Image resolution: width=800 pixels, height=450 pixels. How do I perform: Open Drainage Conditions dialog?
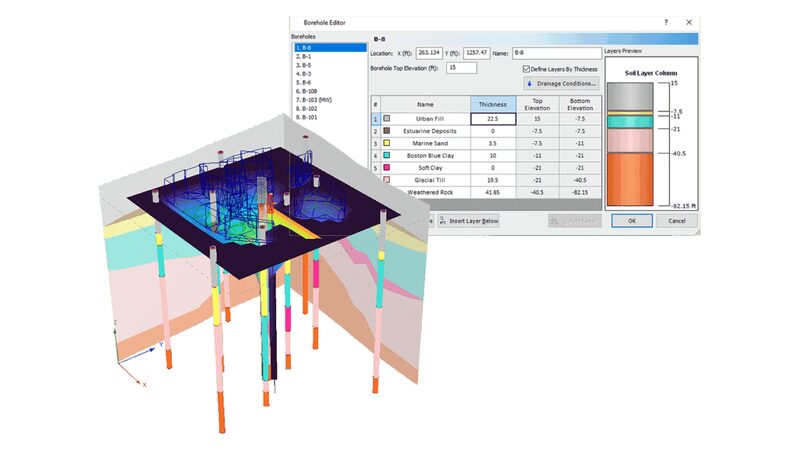point(561,83)
